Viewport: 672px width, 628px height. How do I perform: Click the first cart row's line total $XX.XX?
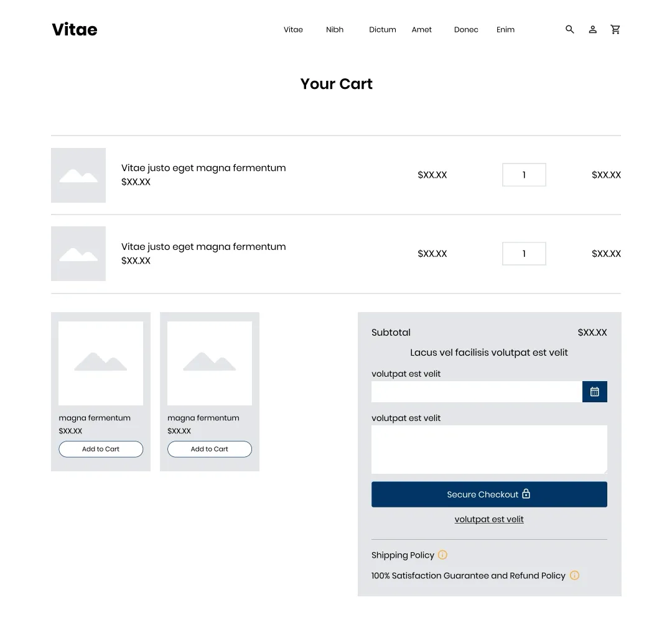(x=607, y=175)
